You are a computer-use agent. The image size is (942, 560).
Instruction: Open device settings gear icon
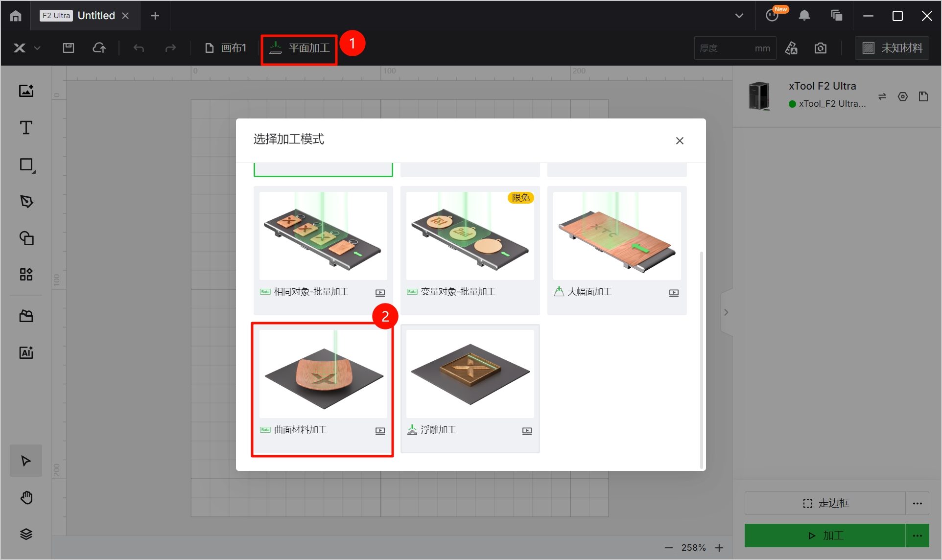point(903,96)
